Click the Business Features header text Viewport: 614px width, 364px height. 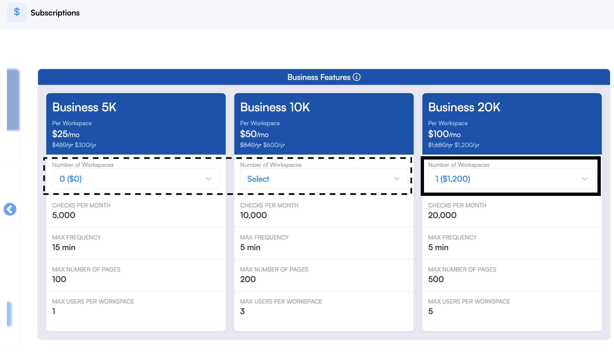point(319,77)
